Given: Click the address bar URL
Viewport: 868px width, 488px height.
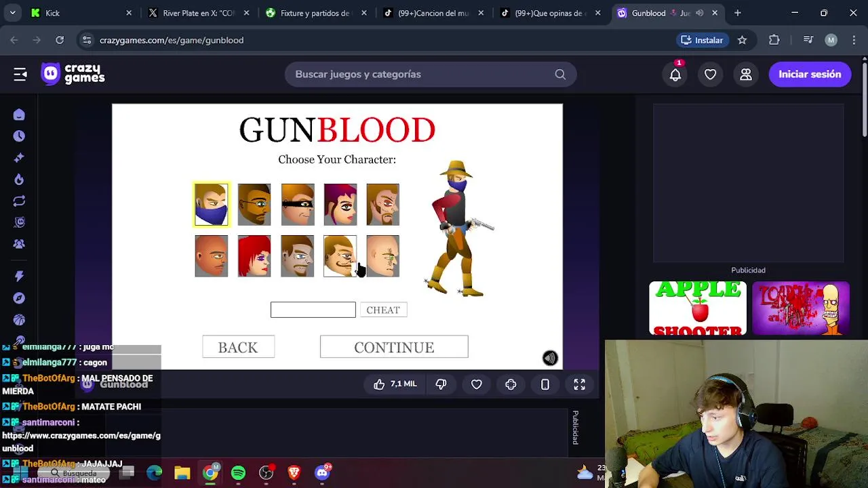Looking at the screenshot, I should pos(172,40).
